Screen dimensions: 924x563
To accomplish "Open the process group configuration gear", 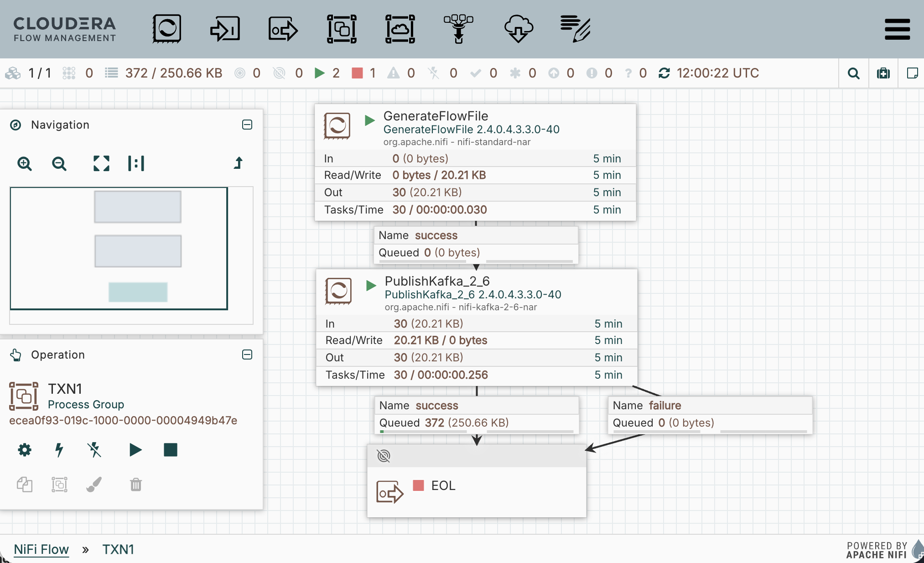I will point(25,450).
